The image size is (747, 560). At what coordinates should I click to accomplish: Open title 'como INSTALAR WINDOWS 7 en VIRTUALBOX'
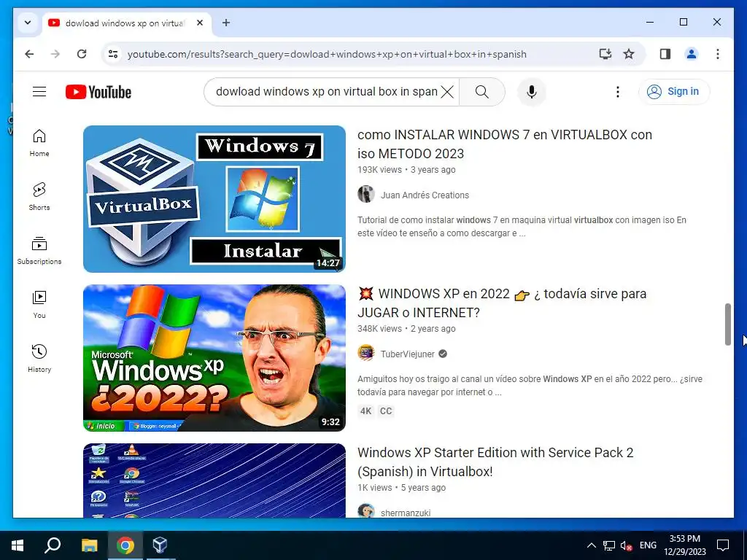505,144
